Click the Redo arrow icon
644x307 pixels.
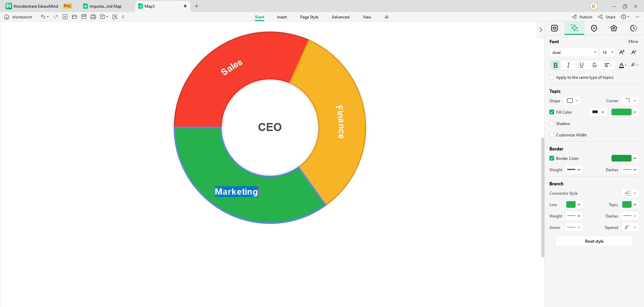56,17
